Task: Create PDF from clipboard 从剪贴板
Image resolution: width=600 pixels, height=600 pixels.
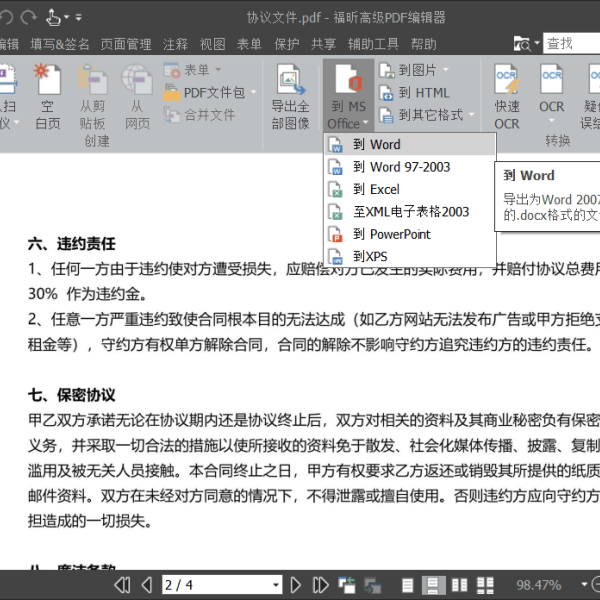Action: [92, 97]
